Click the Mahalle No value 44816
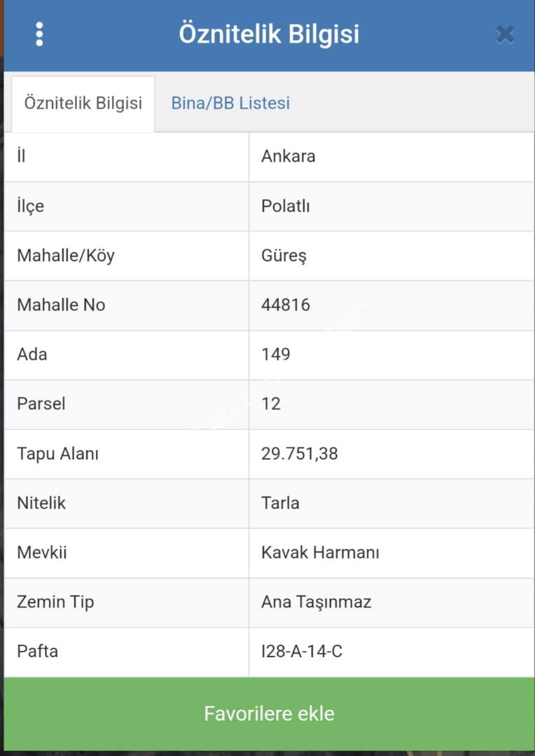 pos(285,305)
